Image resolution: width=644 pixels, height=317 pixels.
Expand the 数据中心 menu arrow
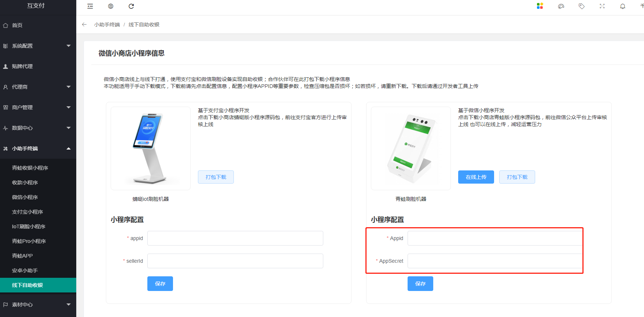point(69,128)
